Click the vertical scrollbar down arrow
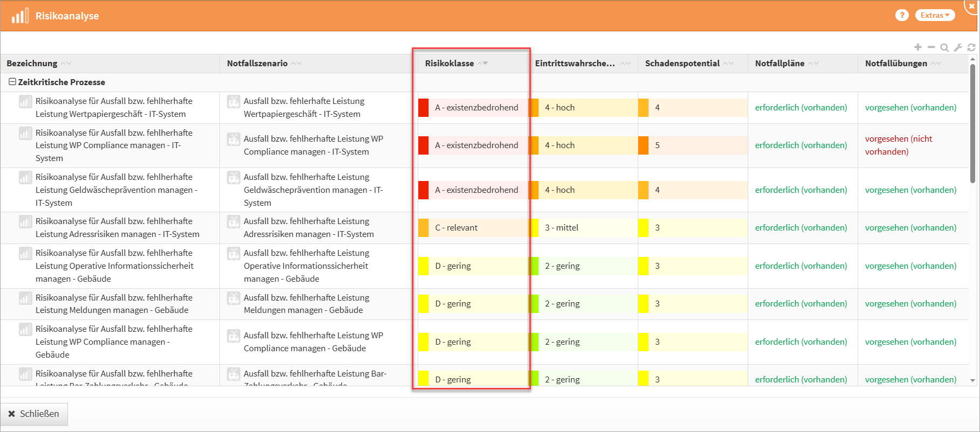The image size is (980, 432). click(972, 380)
